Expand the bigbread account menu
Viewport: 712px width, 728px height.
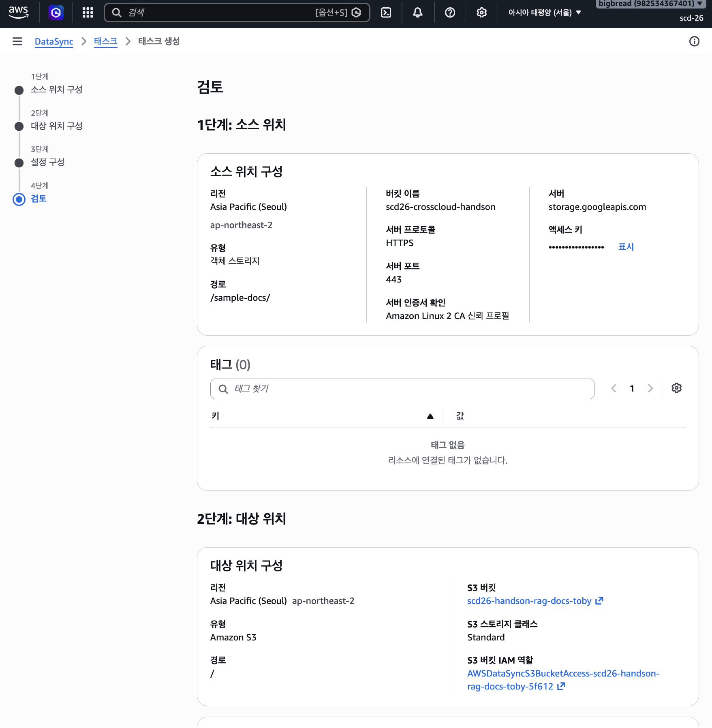(650, 4)
